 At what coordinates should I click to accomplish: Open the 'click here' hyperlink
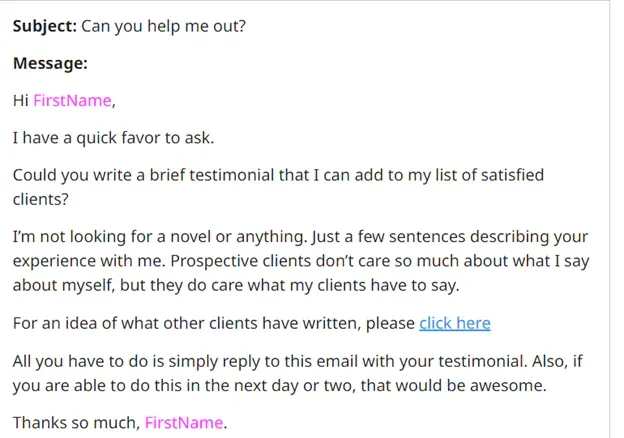[x=454, y=323]
